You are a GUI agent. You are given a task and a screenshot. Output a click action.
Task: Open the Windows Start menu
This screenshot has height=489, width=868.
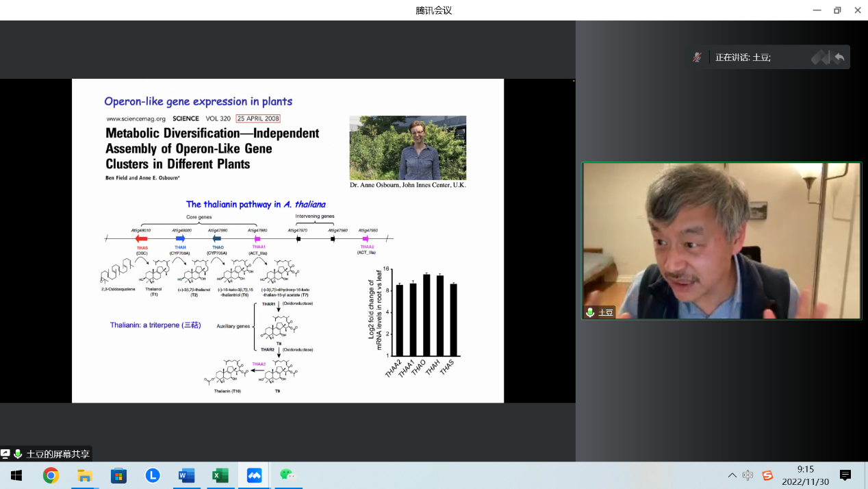click(16, 475)
